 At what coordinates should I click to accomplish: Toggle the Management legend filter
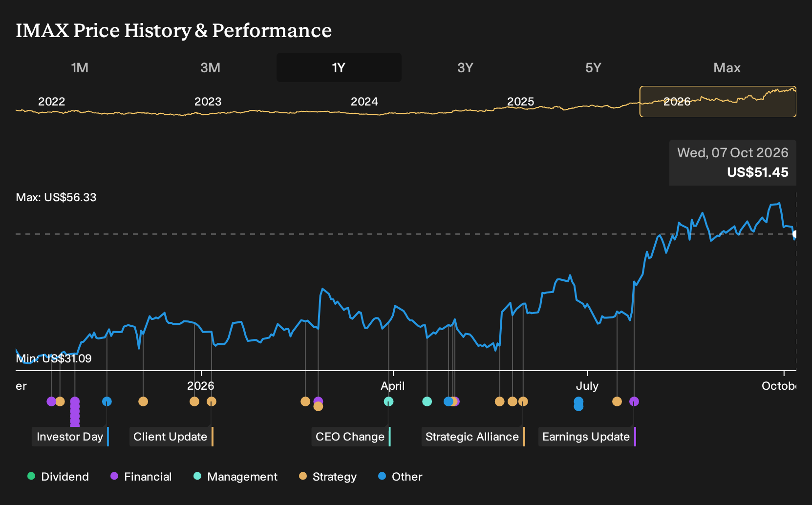click(x=235, y=477)
